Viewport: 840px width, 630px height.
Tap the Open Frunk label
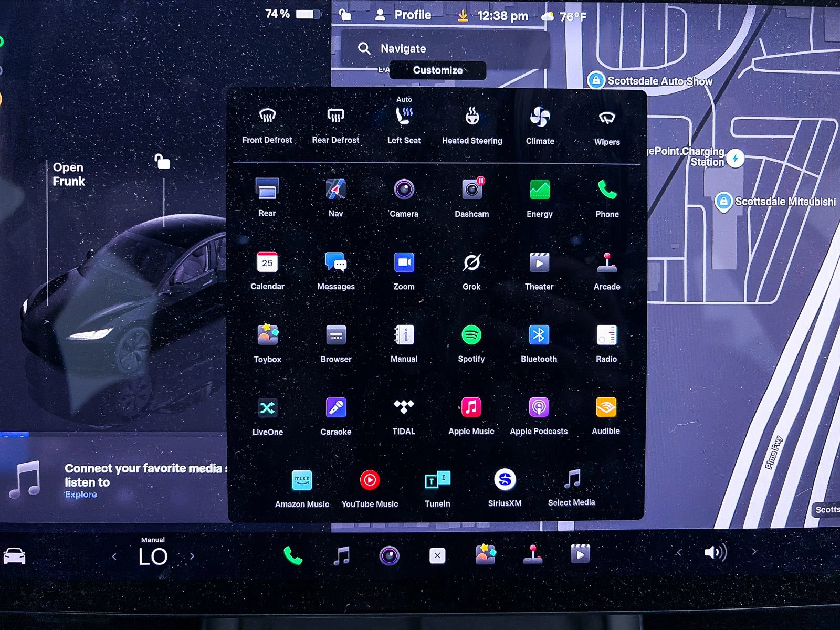coord(68,174)
